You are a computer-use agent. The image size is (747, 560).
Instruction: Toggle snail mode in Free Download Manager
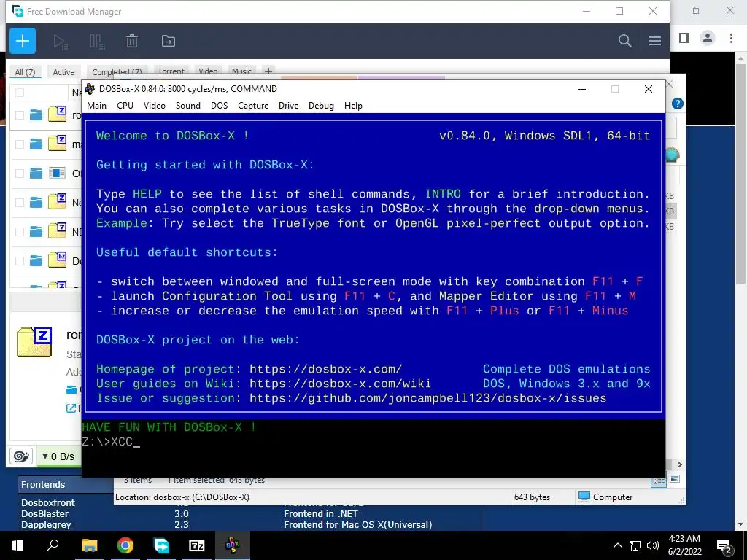pos(21,456)
